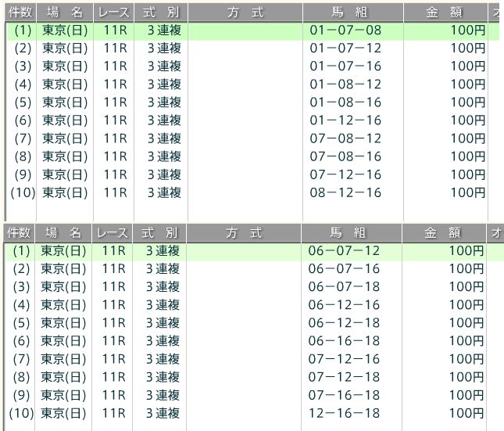Select the 06-12-18 bet entry
Image resolution: width=504 pixels, height=431 pixels.
[x=344, y=323]
